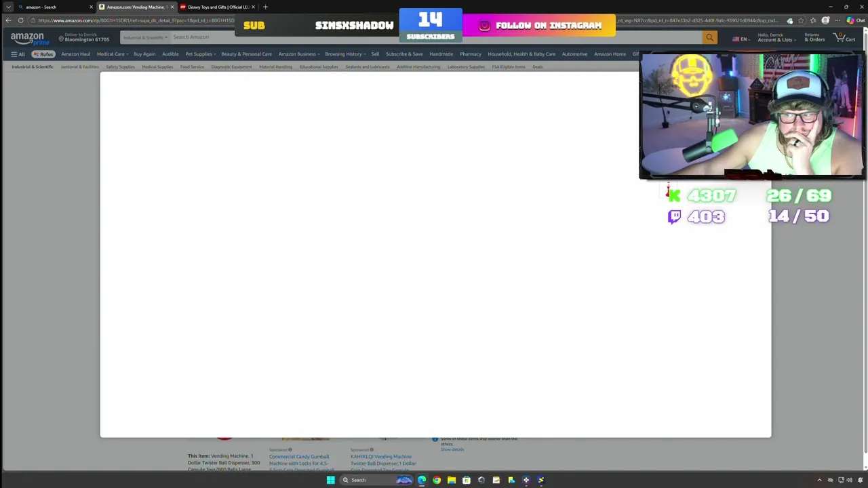
Task: Expand Account & Lists menu
Action: (776, 37)
